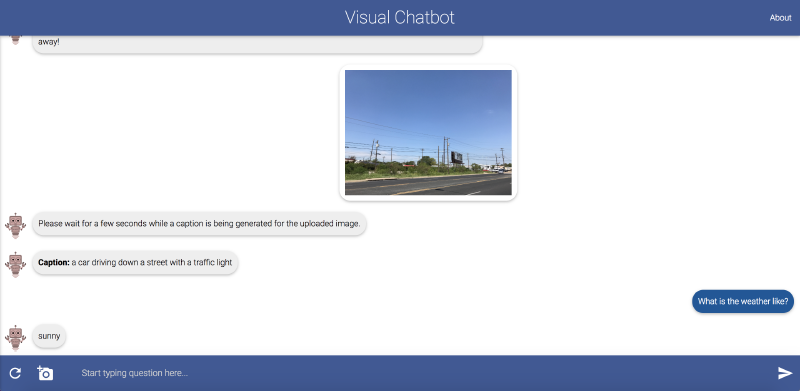
Task: Click the Caption message about traffic light
Action: 135,263
